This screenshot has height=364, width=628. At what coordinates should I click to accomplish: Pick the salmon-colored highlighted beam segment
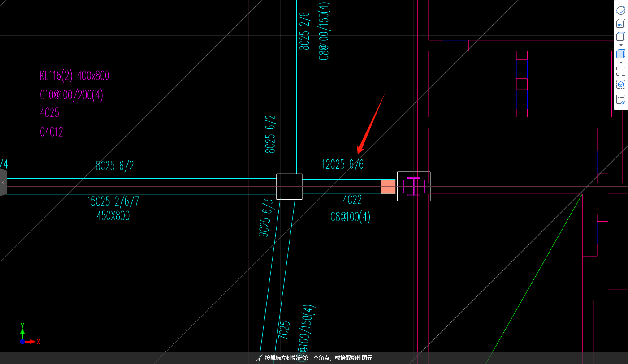[388, 187]
